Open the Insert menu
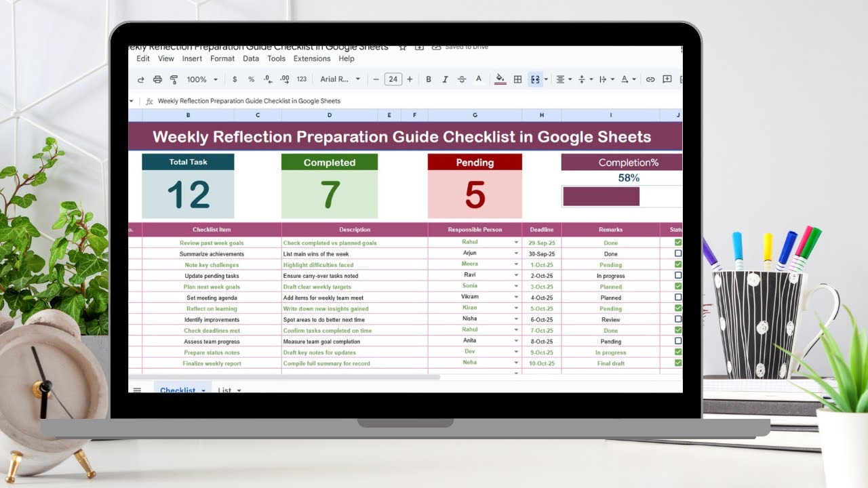The image size is (868, 488). click(192, 59)
